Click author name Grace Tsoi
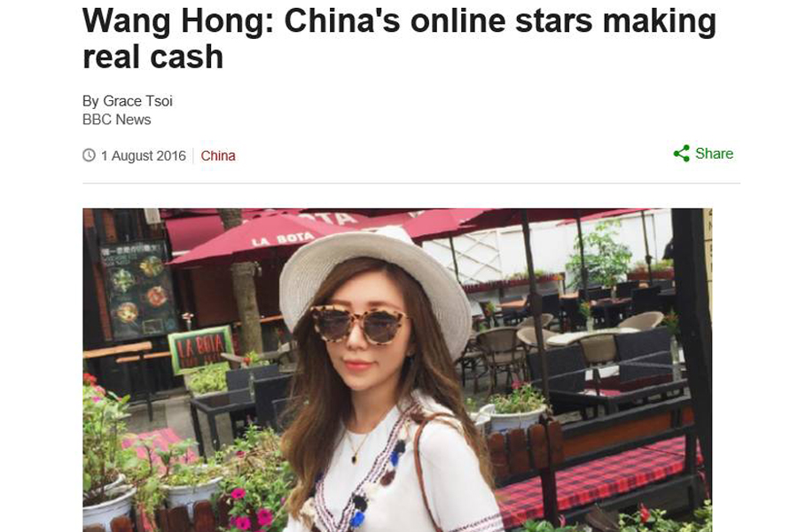This screenshot has width=798, height=532. [x=137, y=101]
